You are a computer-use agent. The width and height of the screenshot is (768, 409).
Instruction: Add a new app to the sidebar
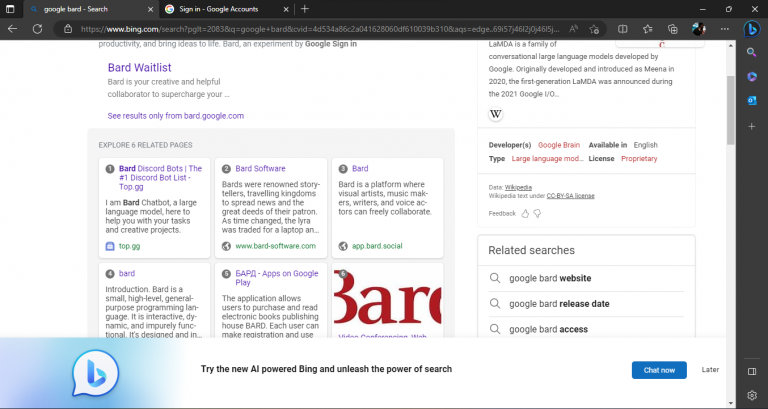[752, 126]
